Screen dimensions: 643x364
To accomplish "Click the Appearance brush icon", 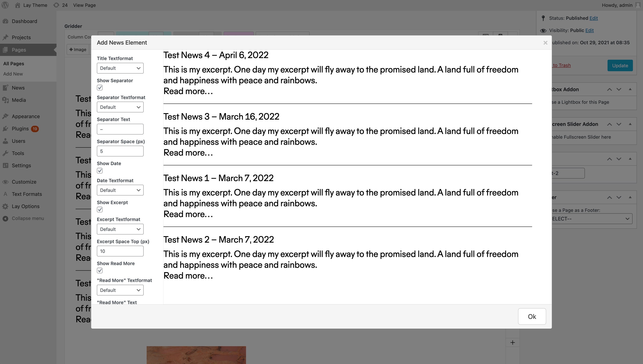I will point(6,116).
